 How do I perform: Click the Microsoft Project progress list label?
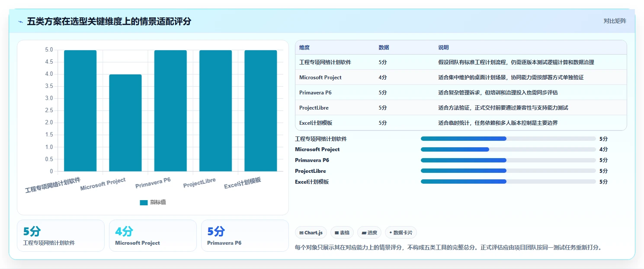[317, 149]
